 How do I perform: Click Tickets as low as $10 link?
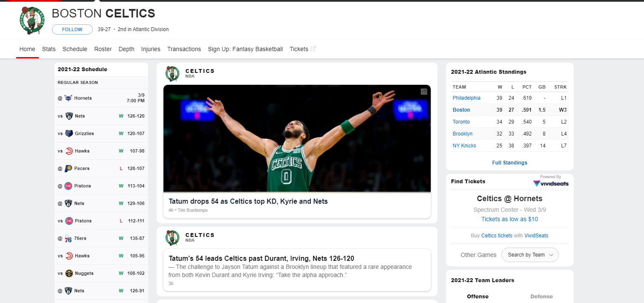coord(509,219)
